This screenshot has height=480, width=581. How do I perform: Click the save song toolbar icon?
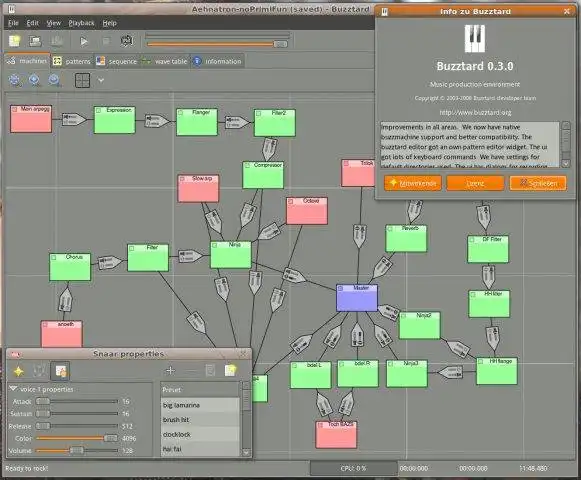[x=56, y=41]
